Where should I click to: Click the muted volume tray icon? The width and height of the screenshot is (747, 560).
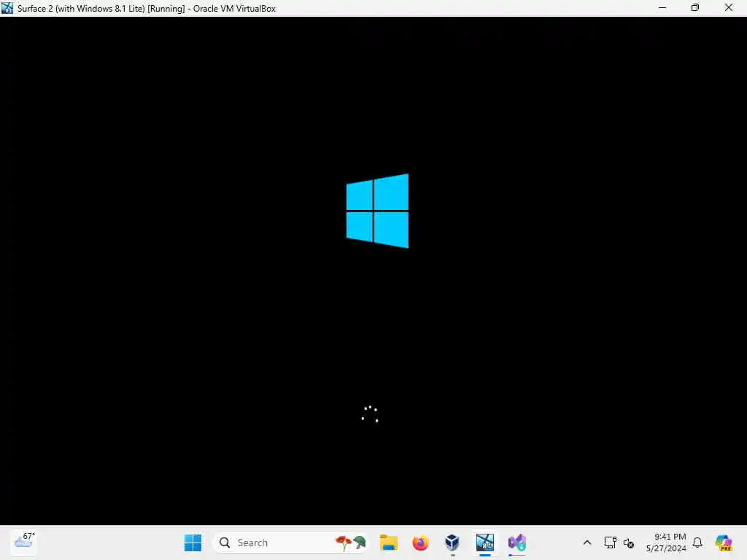pyautogui.click(x=629, y=542)
